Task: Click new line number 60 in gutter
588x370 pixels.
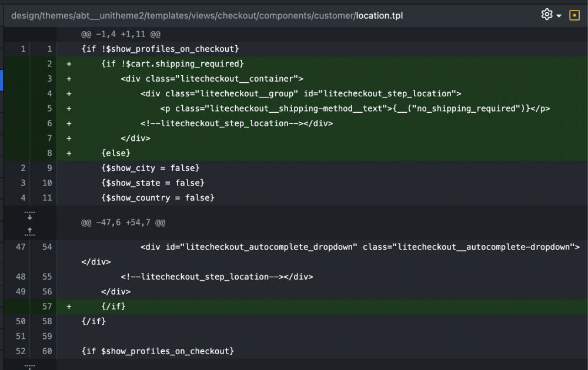Action: click(47, 351)
